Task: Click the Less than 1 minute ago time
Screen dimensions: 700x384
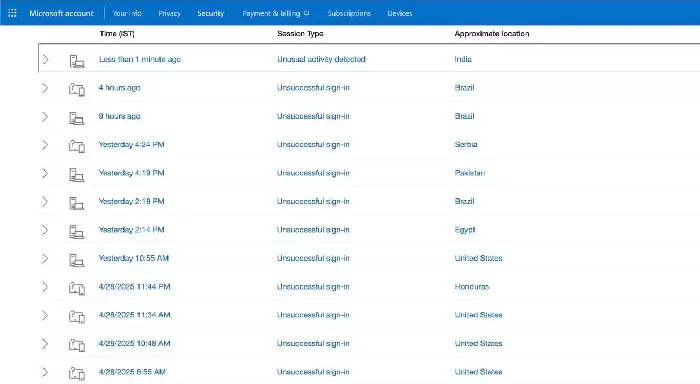Action: pyautogui.click(x=140, y=59)
